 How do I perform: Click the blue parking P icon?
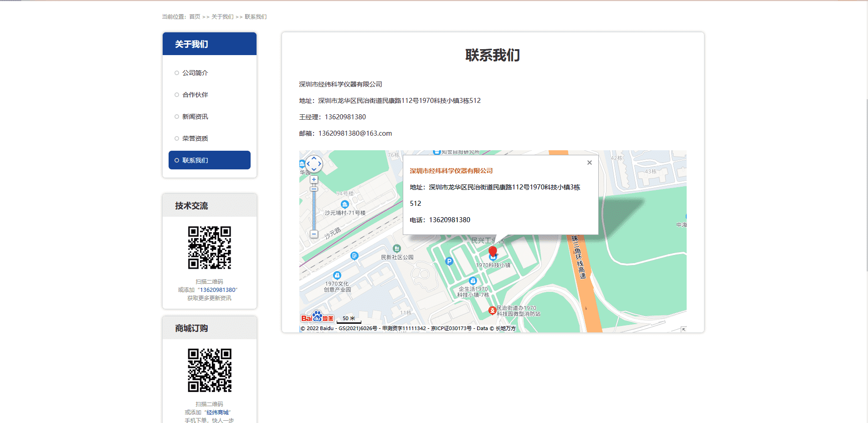click(x=449, y=261)
